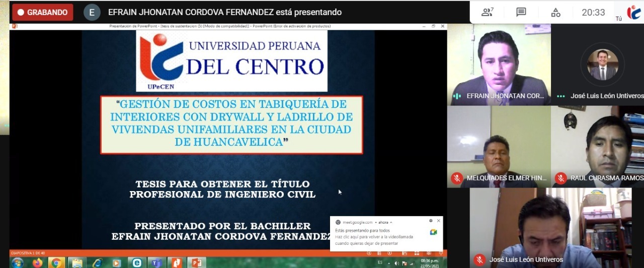Open notification settings gear in Meet popup
This screenshot has width=644, height=268.
(x=431, y=221)
